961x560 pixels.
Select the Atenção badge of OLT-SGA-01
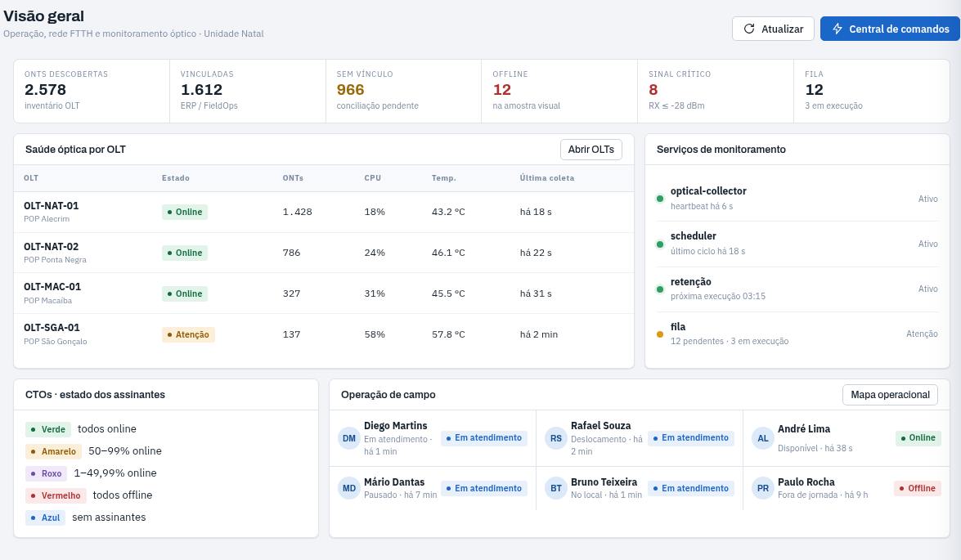coord(188,334)
